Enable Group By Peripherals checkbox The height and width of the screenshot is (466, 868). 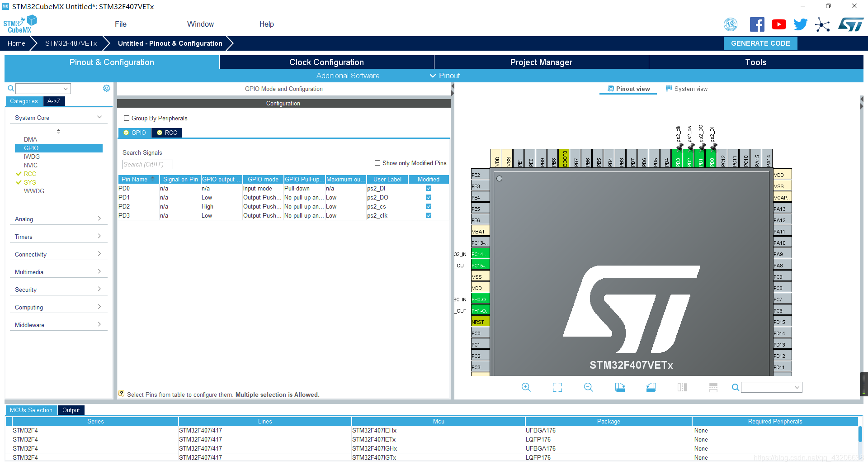(x=127, y=118)
